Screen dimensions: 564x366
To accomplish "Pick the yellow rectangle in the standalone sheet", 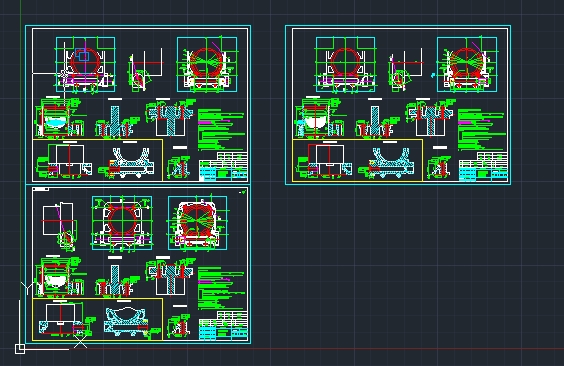I will [x=358, y=160].
